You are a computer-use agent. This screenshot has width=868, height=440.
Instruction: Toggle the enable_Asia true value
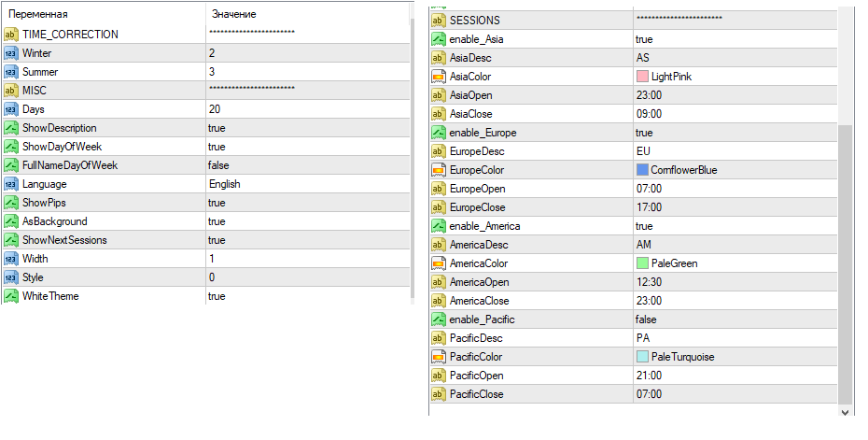644,39
